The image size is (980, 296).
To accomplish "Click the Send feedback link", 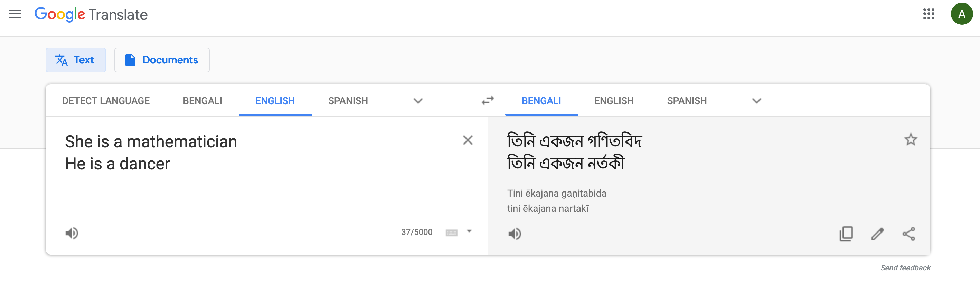I will [x=905, y=268].
